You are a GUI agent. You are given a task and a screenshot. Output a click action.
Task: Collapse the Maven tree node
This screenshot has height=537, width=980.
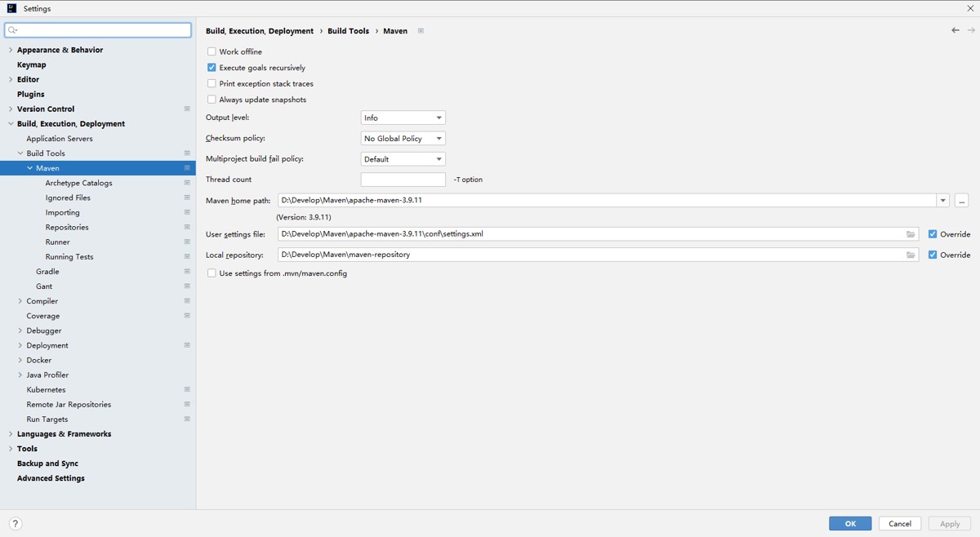[x=30, y=168]
